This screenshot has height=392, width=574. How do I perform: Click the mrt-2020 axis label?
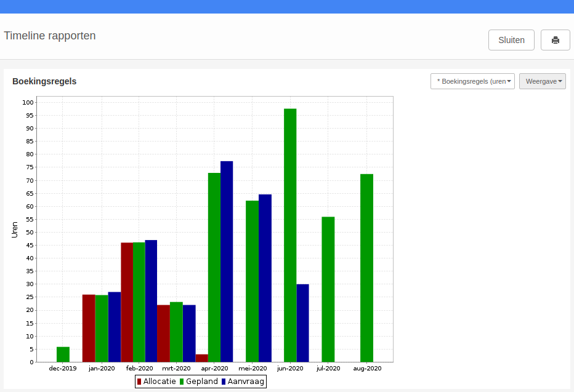[176, 368]
